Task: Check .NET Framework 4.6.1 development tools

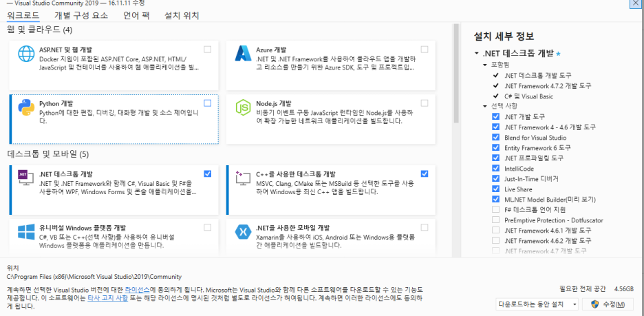Action: (496, 230)
